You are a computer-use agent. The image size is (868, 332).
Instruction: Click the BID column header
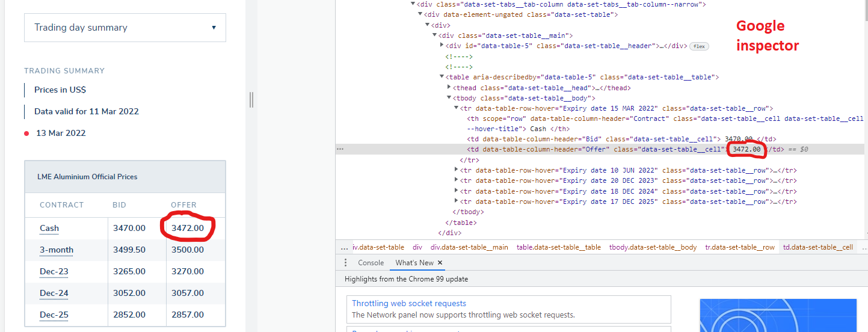tap(119, 205)
